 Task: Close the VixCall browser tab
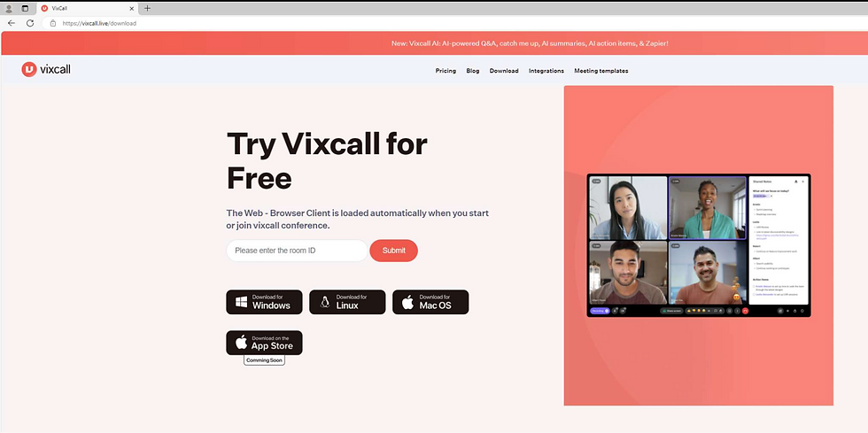[x=132, y=9]
